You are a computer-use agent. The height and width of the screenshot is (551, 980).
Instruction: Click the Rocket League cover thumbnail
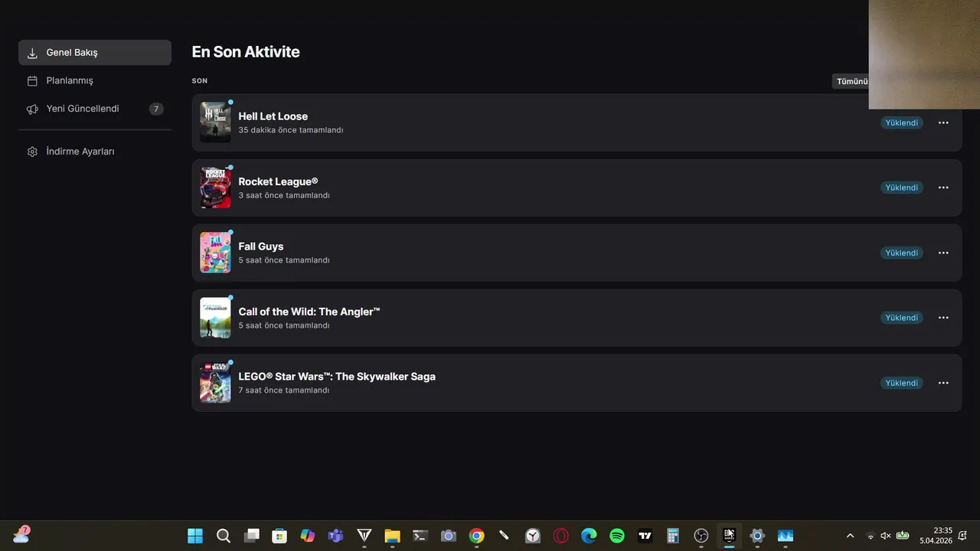pos(215,187)
